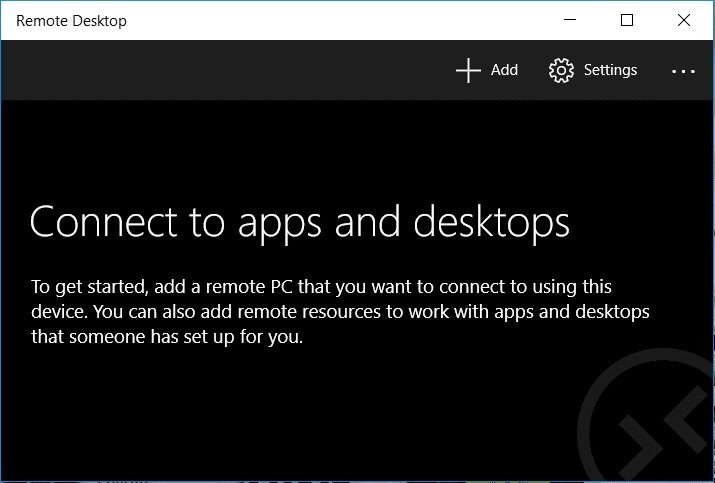Viewport: 715px width, 483px height.
Task: Click the Add text label
Action: point(504,70)
